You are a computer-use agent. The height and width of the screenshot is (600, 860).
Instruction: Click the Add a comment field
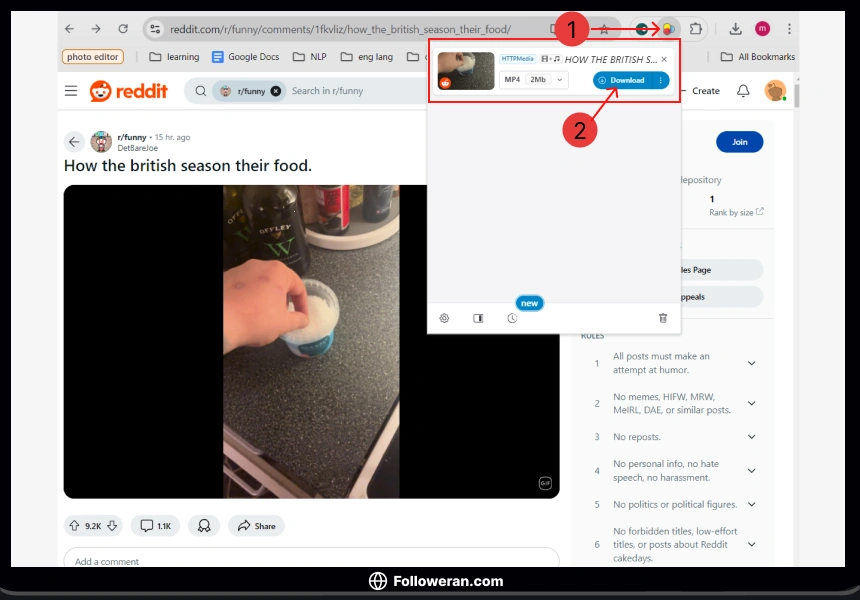click(x=310, y=561)
